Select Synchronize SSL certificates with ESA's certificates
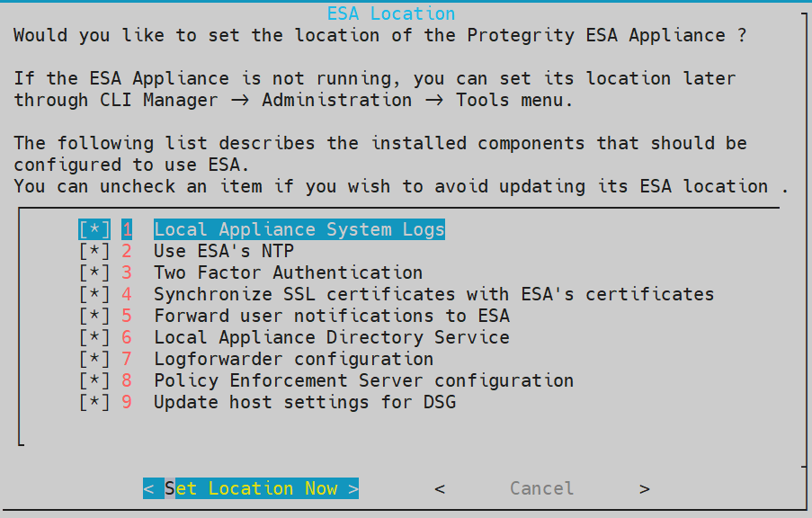 (x=433, y=294)
